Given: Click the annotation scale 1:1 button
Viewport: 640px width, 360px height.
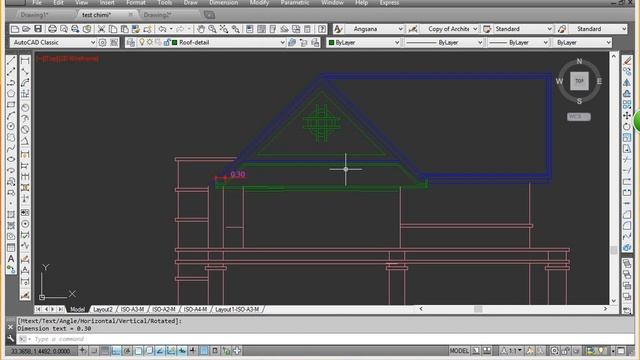Looking at the screenshot, I should (x=513, y=351).
